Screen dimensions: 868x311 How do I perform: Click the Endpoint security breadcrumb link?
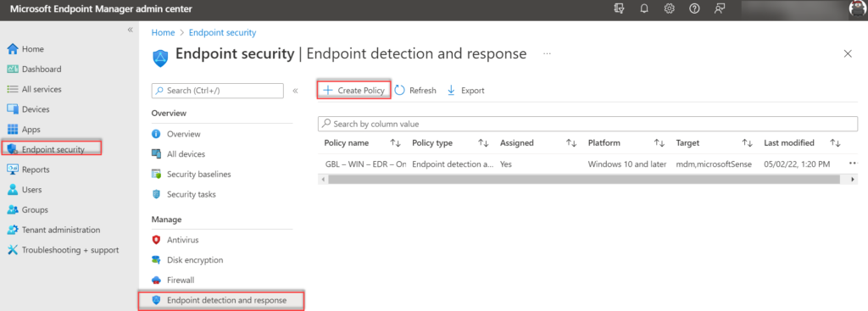click(223, 33)
